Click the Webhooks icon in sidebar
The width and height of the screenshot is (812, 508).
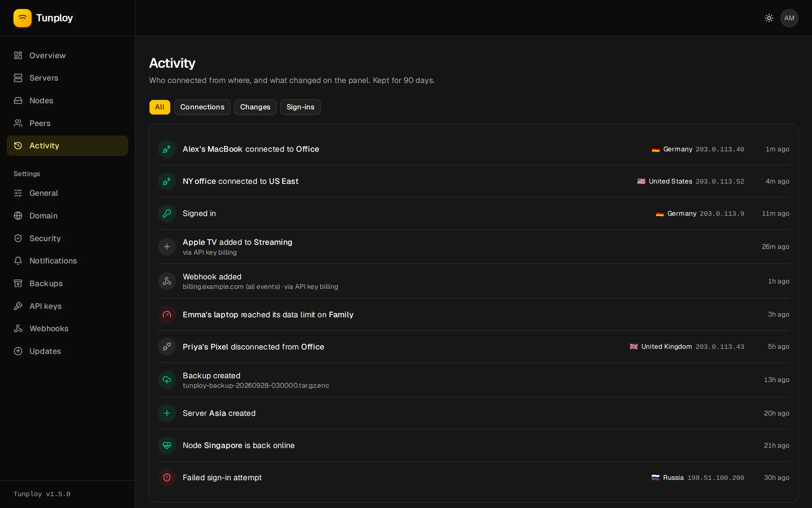click(x=18, y=329)
